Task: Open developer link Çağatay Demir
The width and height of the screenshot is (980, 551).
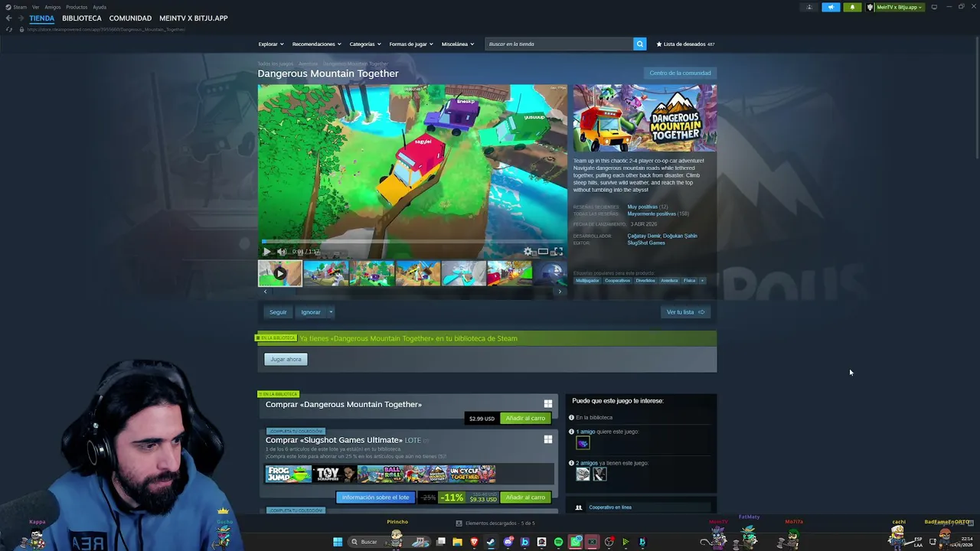Action: (644, 236)
